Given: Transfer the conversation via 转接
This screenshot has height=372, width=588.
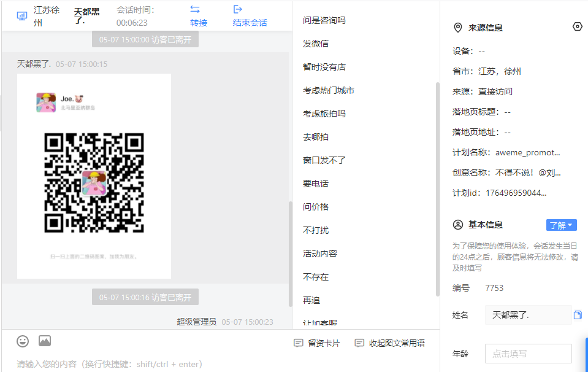Looking at the screenshot, I should pyautogui.click(x=199, y=23).
